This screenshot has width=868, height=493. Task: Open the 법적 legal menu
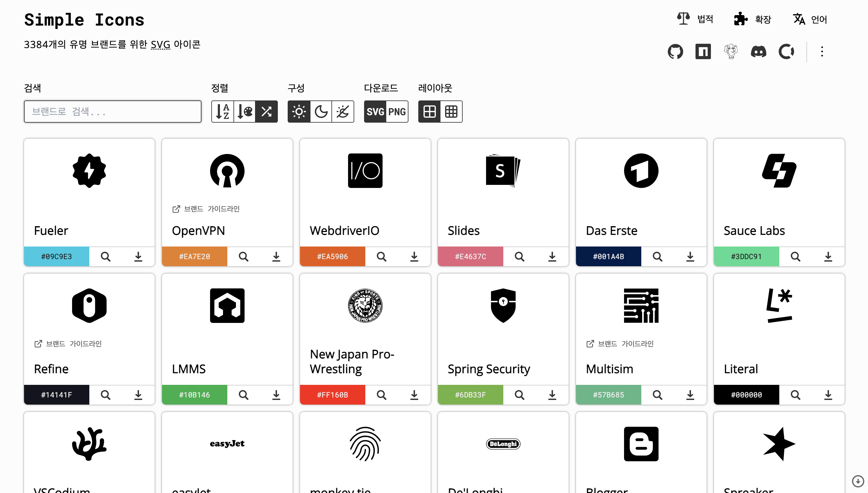point(695,19)
